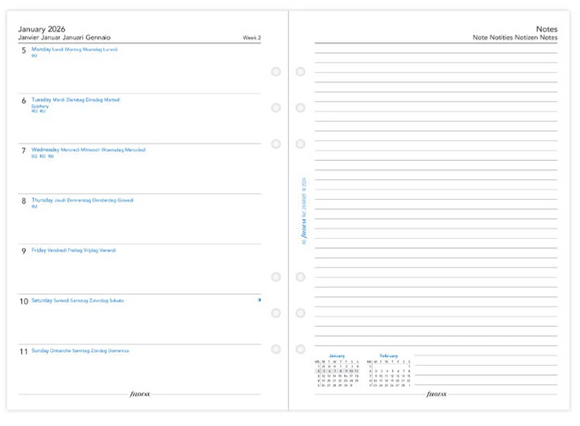Click the February mini calendar grid
This screenshot has width=580, height=426.
pos(389,373)
